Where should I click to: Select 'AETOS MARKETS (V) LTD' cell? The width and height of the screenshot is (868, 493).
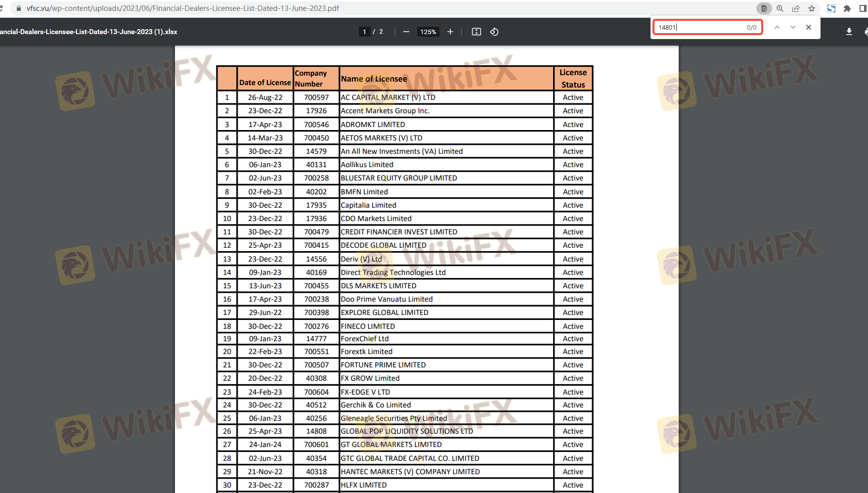click(382, 138)
